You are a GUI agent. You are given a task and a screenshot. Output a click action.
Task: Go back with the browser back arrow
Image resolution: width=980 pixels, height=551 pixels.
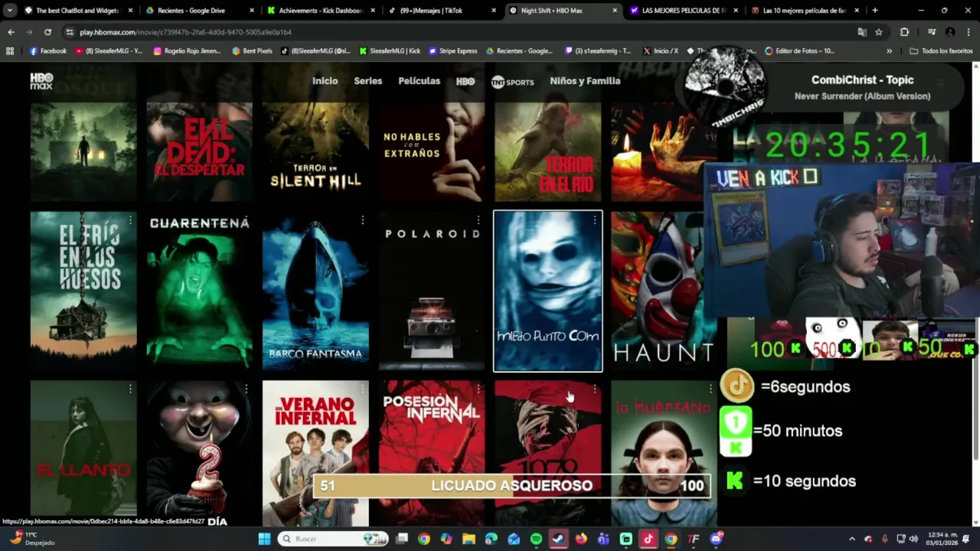coord(11,32)
